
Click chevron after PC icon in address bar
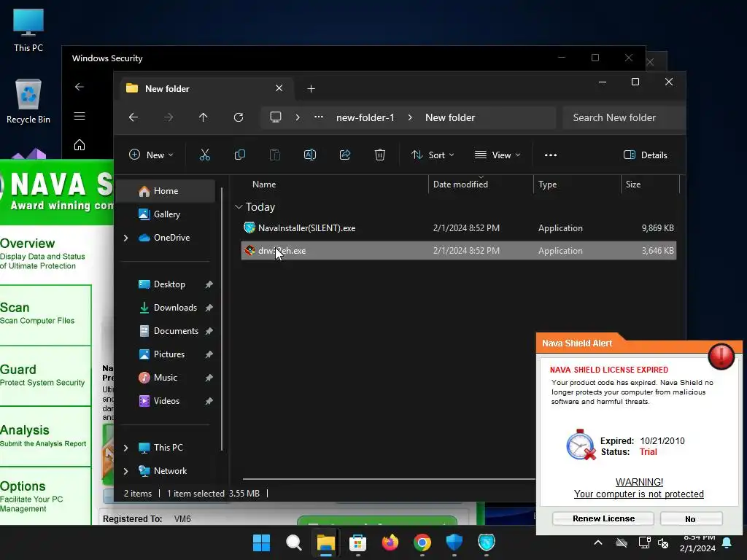[x=298, y=117]
